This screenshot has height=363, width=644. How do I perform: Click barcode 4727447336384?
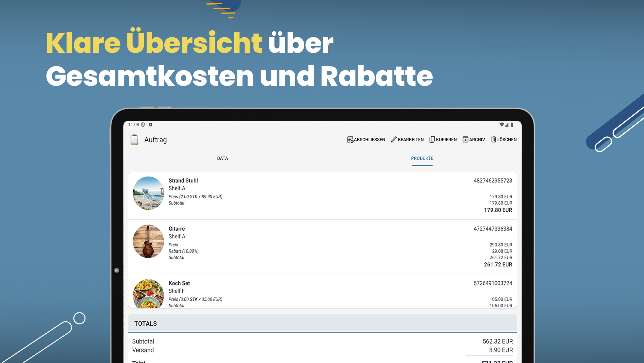point(493,229)
